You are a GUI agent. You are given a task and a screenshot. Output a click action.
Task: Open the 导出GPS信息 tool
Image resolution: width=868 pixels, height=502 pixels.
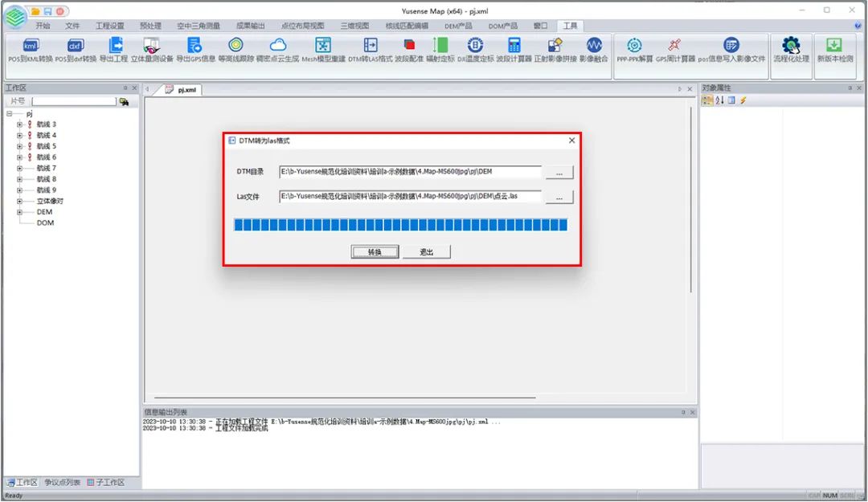[x=194, y=48]
